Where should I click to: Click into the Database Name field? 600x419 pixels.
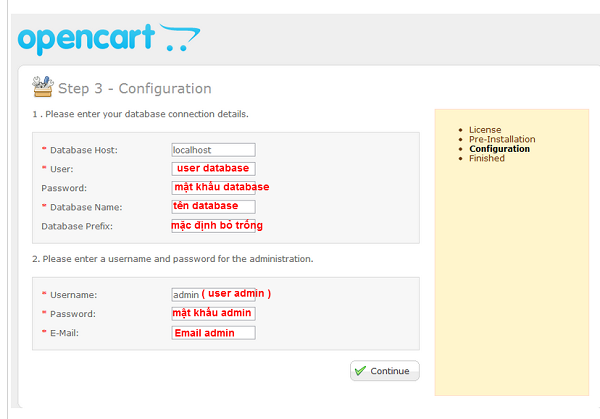[x=212, y=207]
